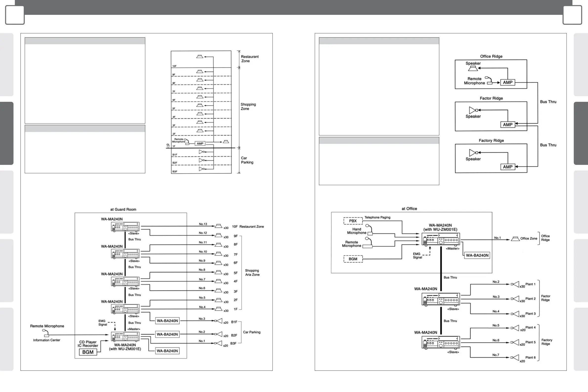Click the BGM box under CD Player

coord(88,352)
